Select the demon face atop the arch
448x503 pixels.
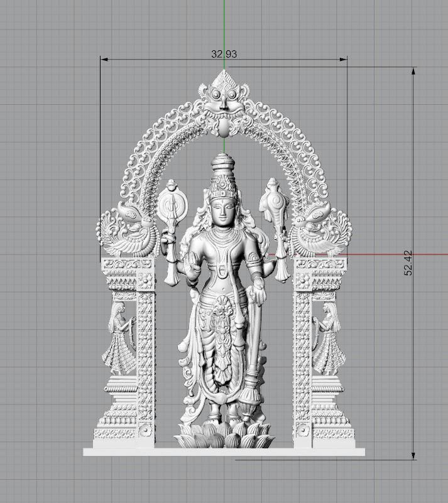point(224,103)
